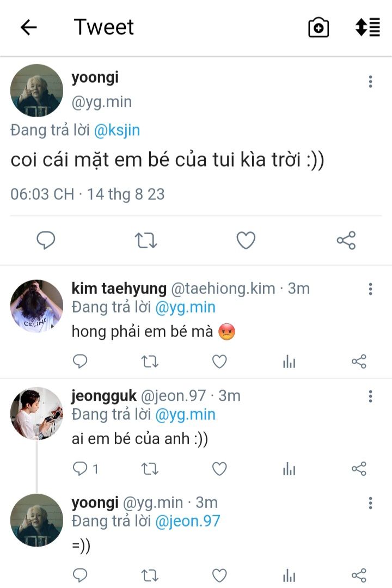This screenshot has width=392, height=588.
Task: Open jeongguk's profile avatar
Action: [x=36, y=413]
